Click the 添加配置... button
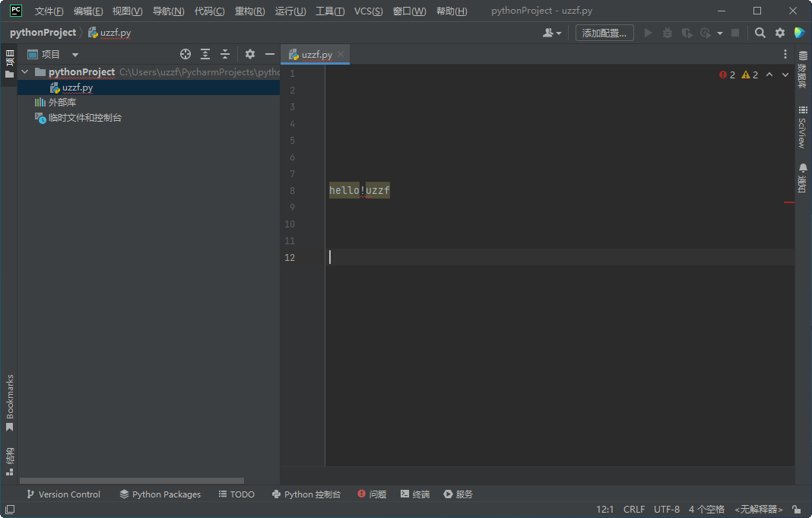 (x=604, y=33)
